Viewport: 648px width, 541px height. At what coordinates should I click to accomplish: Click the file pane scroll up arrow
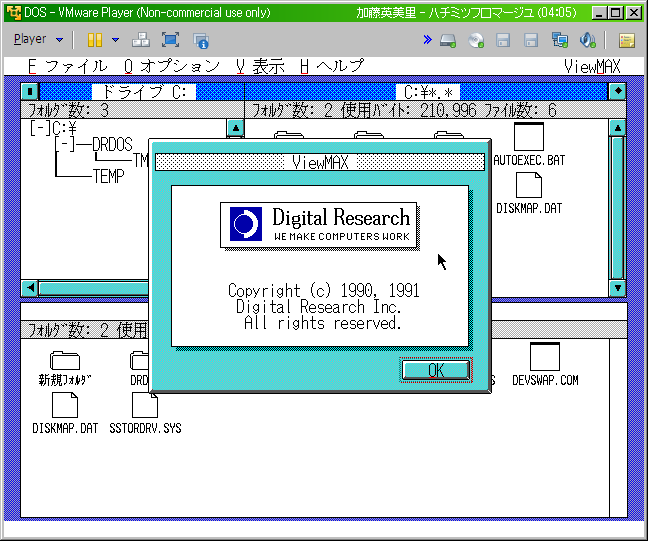[x=617, y=128]
